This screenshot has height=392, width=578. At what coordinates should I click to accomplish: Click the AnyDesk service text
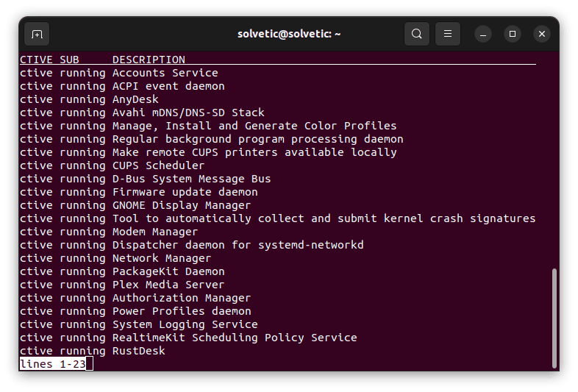(135, 99)
